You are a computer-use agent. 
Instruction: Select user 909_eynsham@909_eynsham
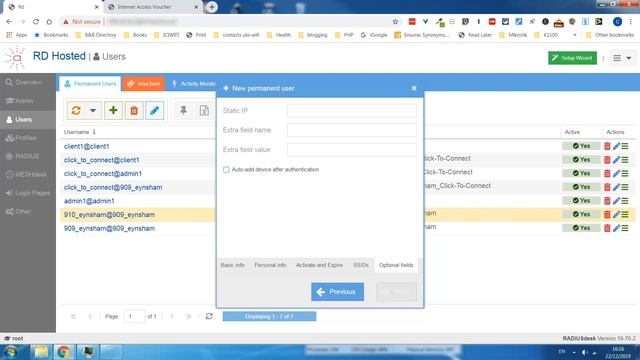(x=109, y=228)
